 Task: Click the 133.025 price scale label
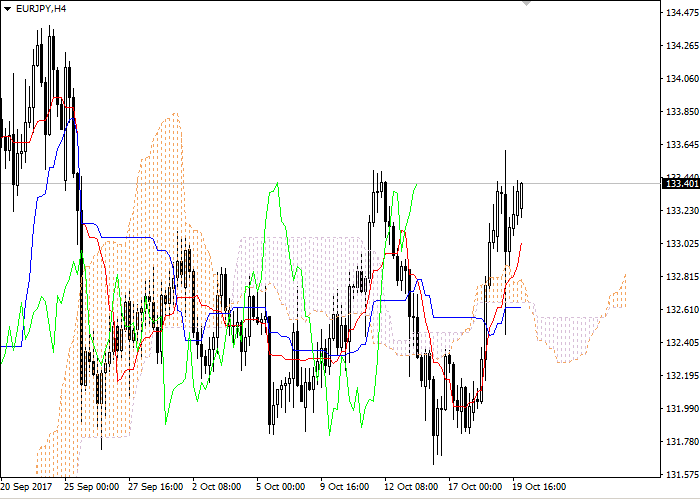[682, 244]
